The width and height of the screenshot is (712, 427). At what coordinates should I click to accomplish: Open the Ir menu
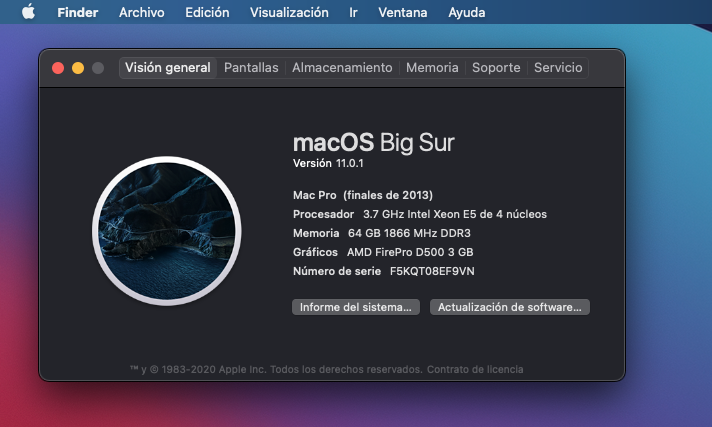pyautogui.click(x=353, y=12)
